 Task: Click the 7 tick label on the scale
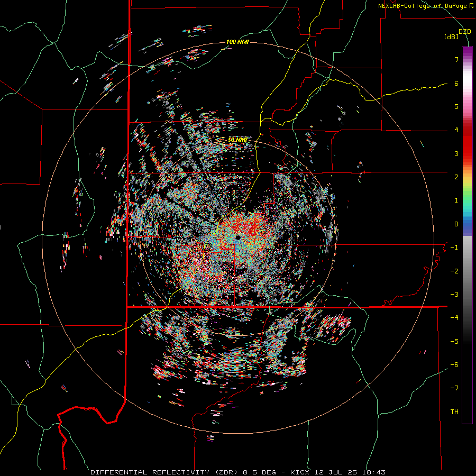pyautogui.click(x=456, y=59)
